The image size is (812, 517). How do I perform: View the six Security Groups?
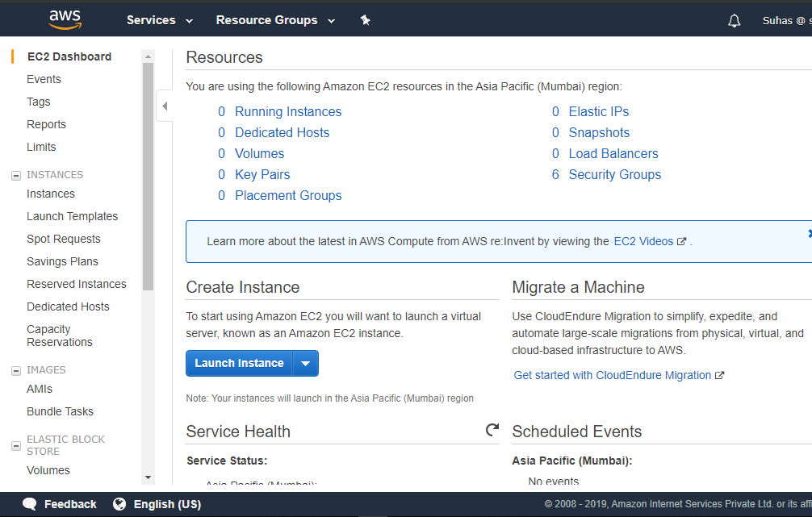pos(614,174)
